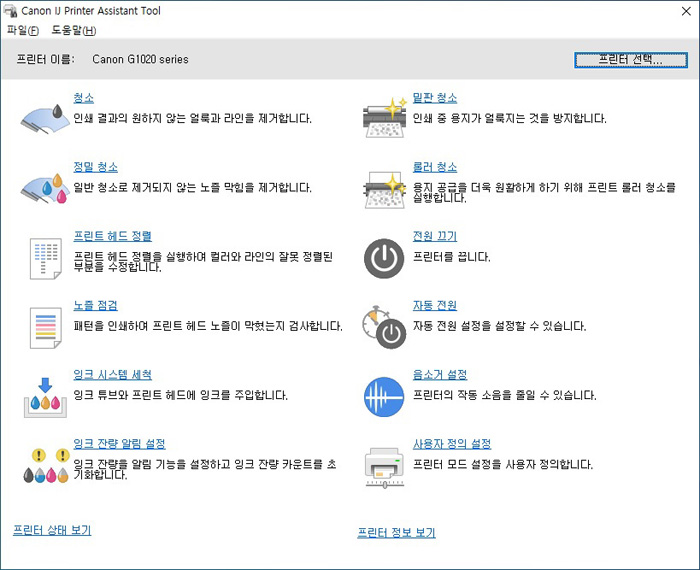The image size is (700, 570).
Task: Click the Canon IJ Printer Assistant title icon
Action: click(10, 11)
